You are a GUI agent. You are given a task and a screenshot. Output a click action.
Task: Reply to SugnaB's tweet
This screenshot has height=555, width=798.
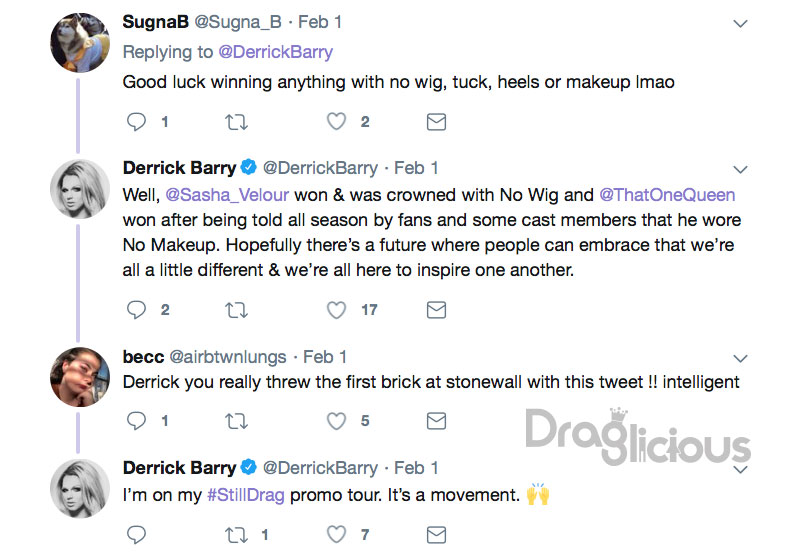136,122
